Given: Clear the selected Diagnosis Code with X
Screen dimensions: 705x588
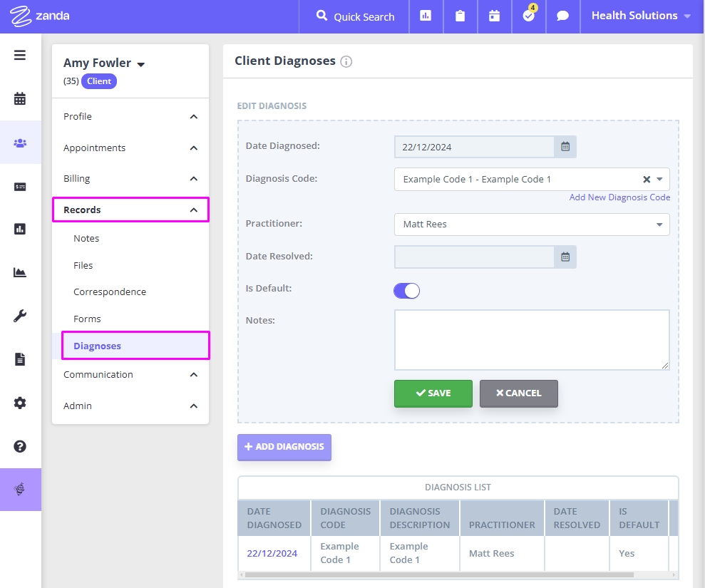Looking at the screenshot, I should pos(647,180).
